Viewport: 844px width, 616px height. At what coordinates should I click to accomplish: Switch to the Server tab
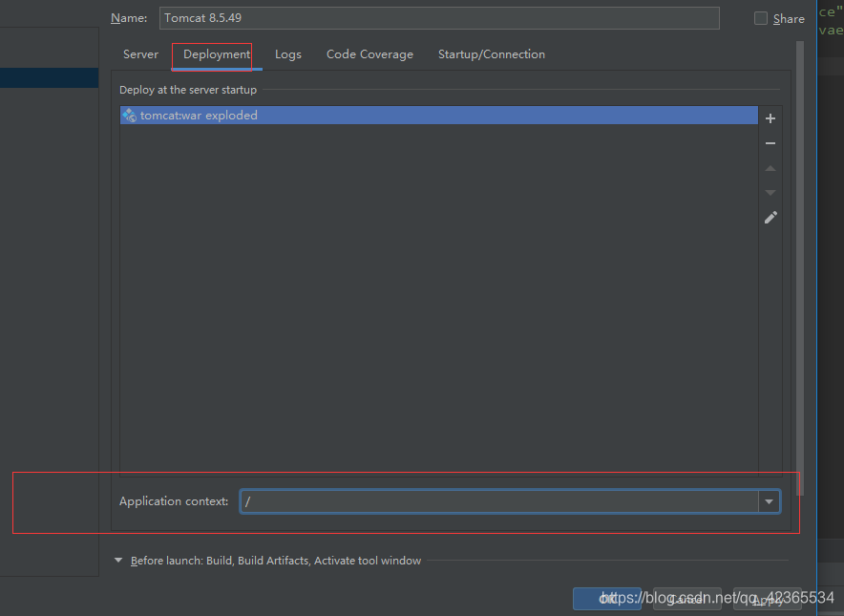click(x=140, y=54)
